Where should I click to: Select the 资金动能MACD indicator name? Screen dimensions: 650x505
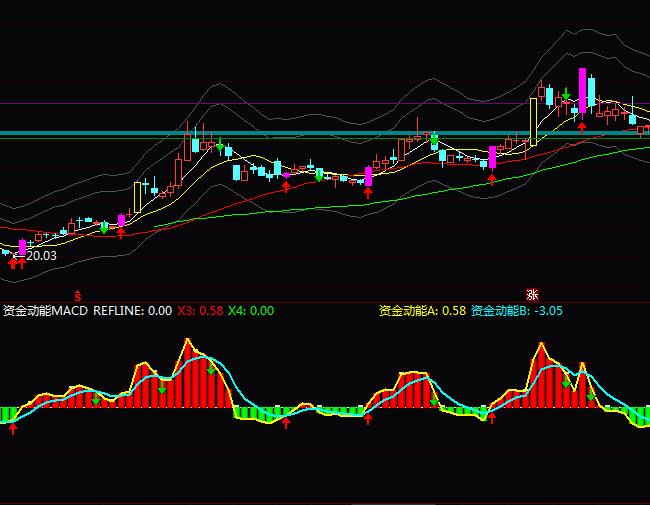click(x=45, y=311)
